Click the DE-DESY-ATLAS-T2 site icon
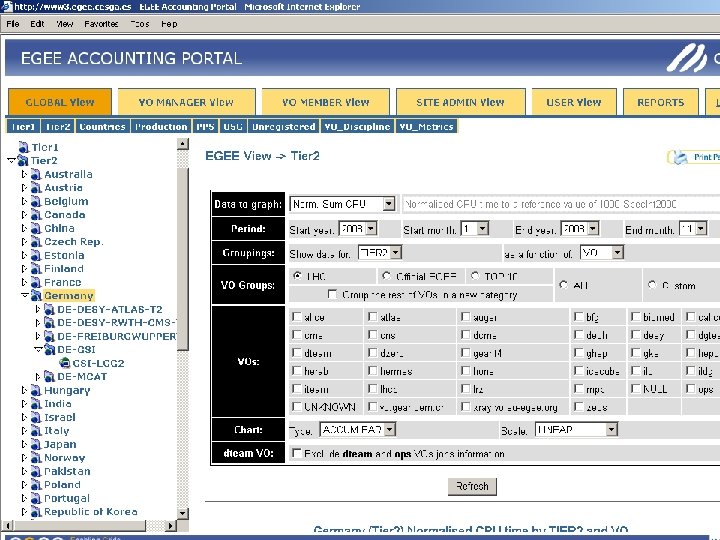Viewport: 720px width, 540px height. point(49,309)
